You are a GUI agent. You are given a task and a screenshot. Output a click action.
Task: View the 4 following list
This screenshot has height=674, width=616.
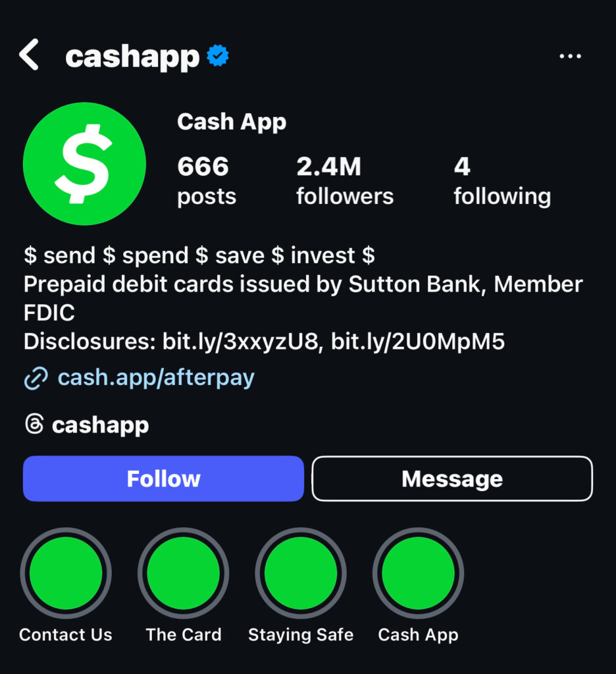(502, 180)
